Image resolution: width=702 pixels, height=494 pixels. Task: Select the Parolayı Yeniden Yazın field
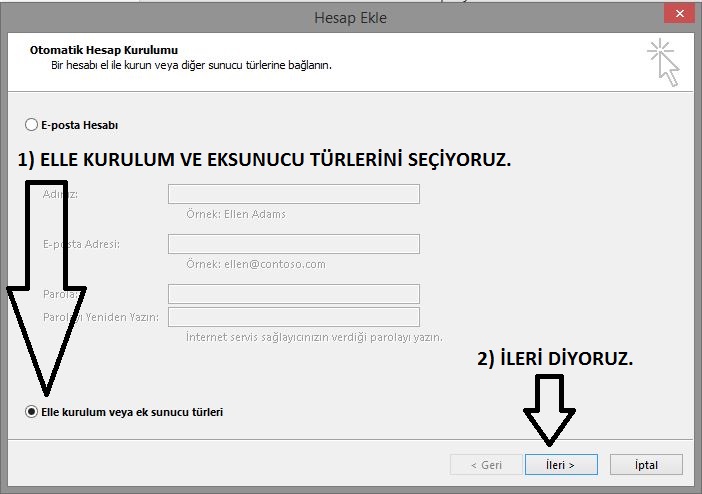293,317
